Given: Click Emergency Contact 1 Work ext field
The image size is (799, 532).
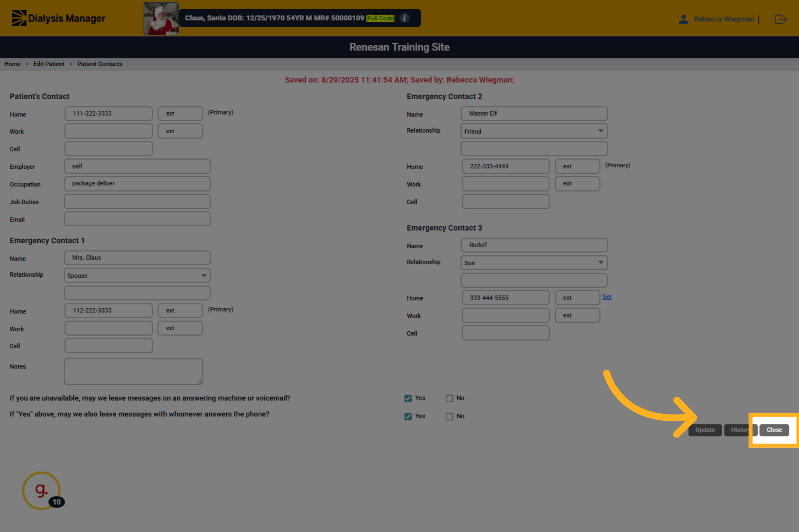Looking at the screenshot, I should coord(180,328).
